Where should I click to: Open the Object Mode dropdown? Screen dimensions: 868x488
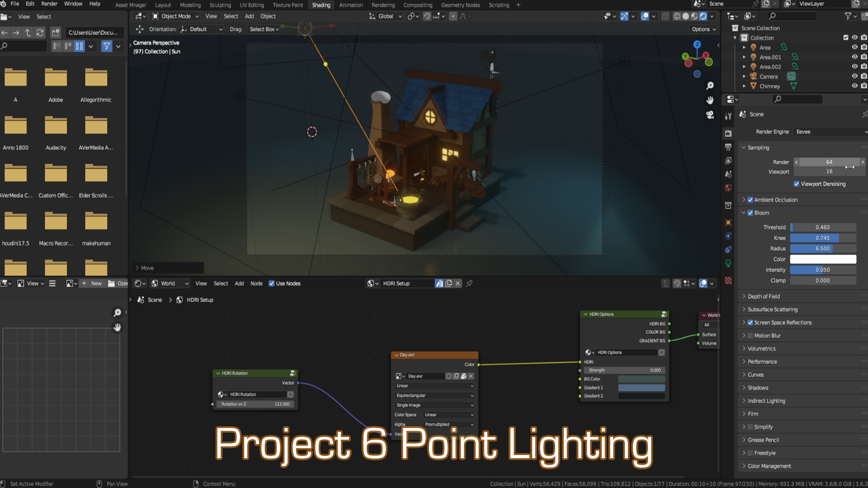[x=175, y=16]
